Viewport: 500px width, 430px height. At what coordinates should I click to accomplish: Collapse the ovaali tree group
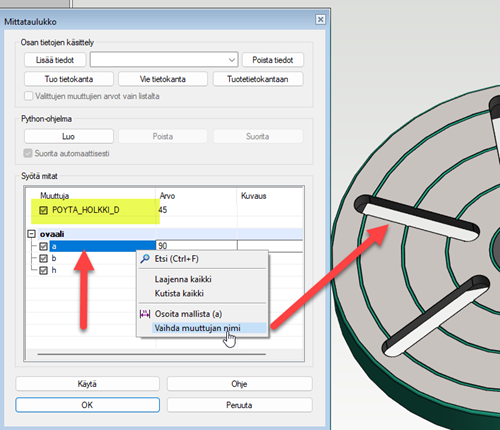pyautogui.click(x=31, y=234)
